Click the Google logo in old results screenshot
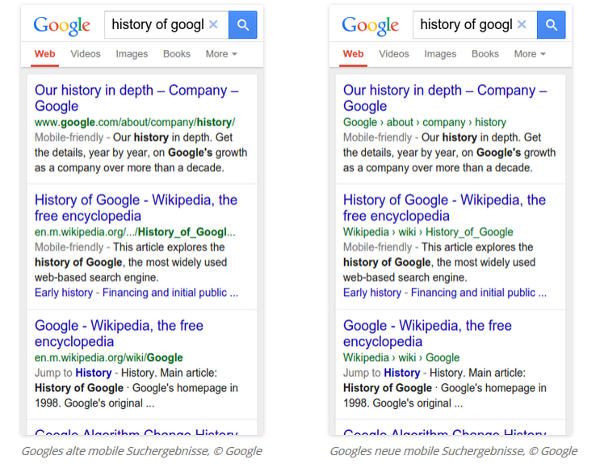 click(62, 26)
